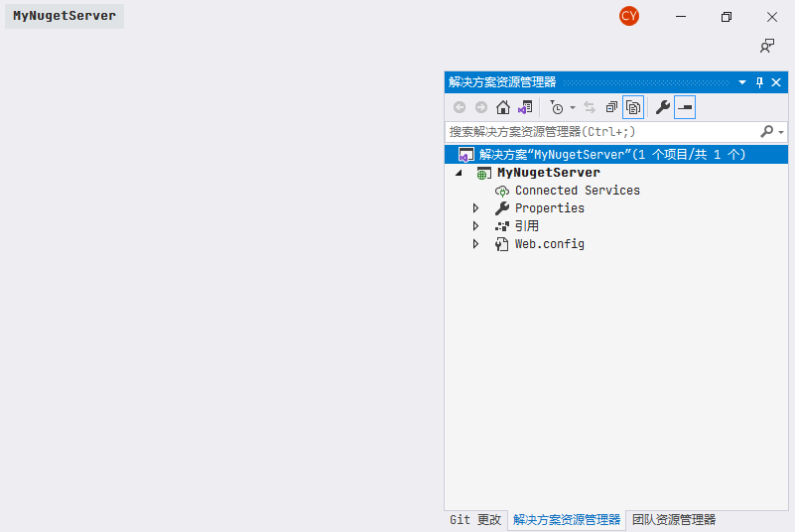Collapse the MyNugetServer project node
This screenshot has height=532, width=795.
pyautogui.click(x=459, y=173)
